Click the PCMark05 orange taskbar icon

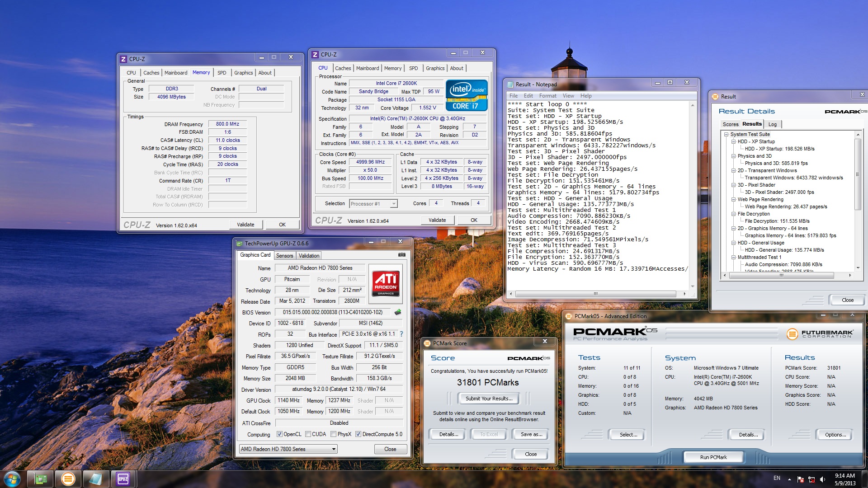[68, 479]
